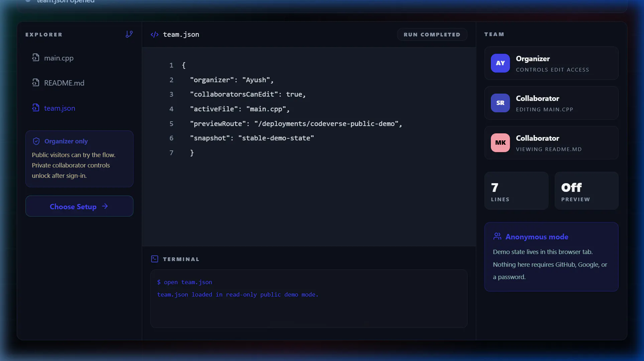Viewport: 644px width, 361px height.
Task: Click the TERMINAL panel label
Action: (181, 259)
